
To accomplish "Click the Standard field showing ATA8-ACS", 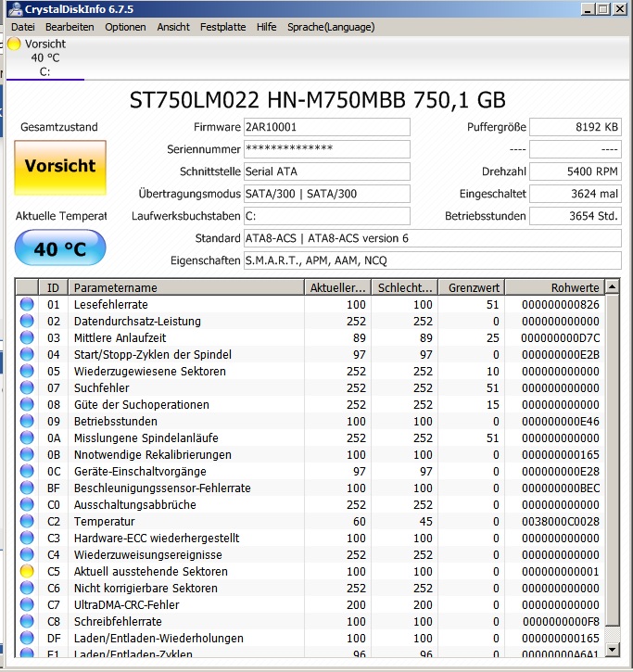I will (x=433, y=238).
